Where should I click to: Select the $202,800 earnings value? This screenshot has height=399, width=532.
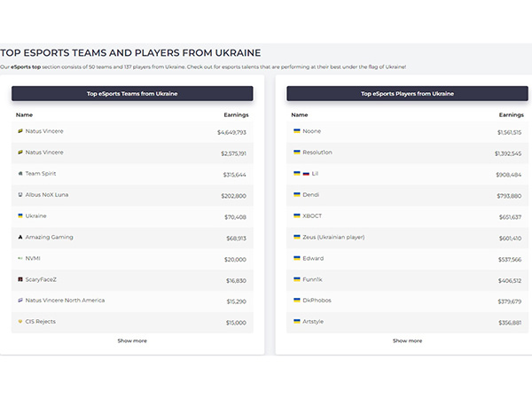234,196
